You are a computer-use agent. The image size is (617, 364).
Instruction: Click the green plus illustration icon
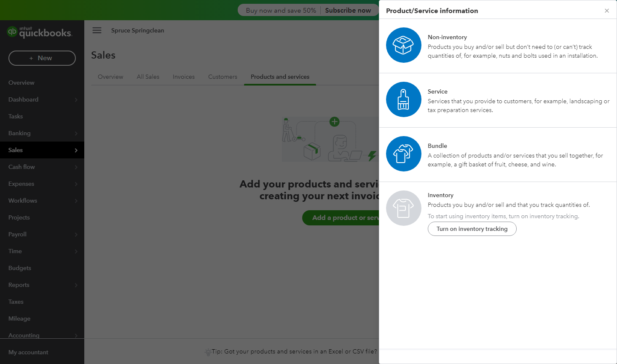(x=335, y=122)
